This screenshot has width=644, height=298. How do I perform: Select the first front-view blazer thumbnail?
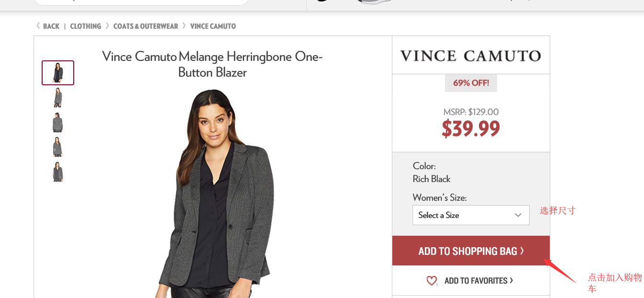click(x=58, y=73)
